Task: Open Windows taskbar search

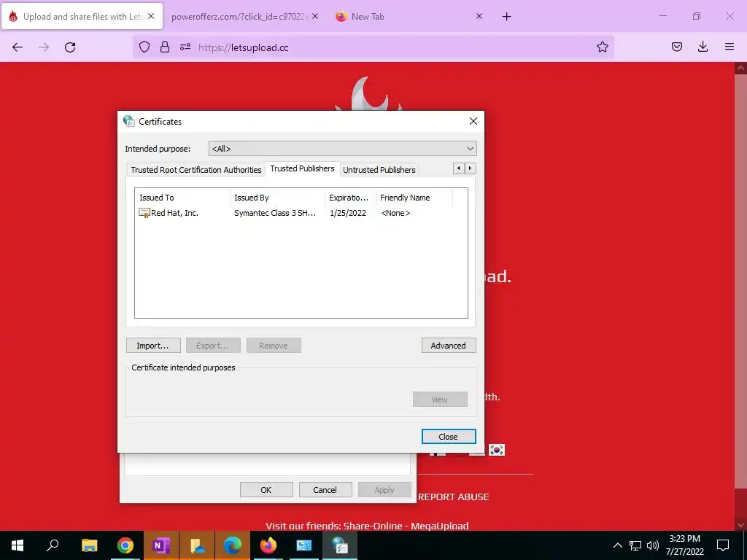Action: [53, 545]
